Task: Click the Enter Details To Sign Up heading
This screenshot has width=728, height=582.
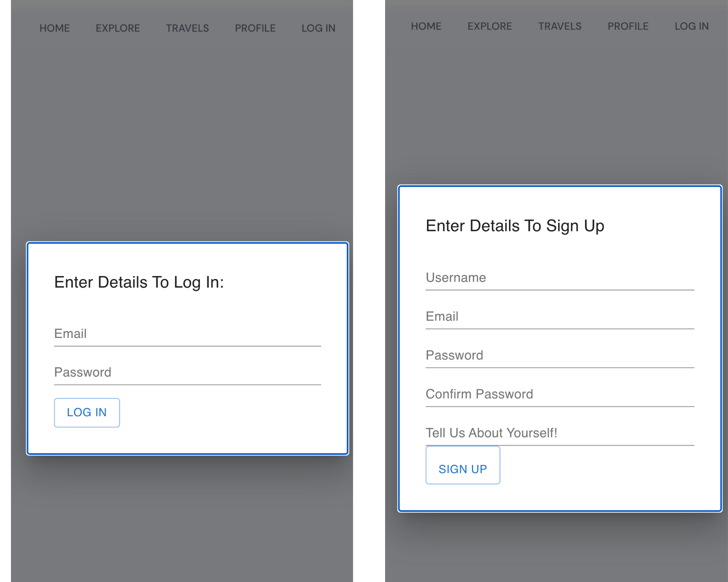Action: coord(515,226)
